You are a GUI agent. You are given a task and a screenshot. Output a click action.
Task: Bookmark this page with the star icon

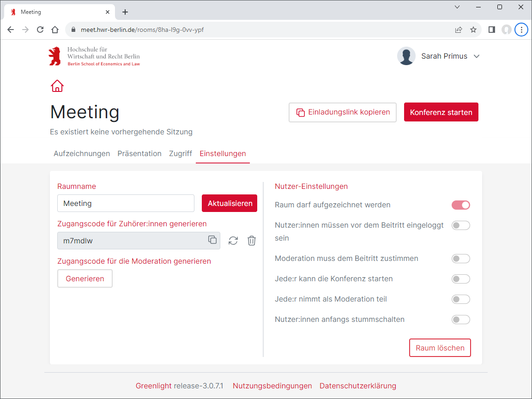click(473, 30)
